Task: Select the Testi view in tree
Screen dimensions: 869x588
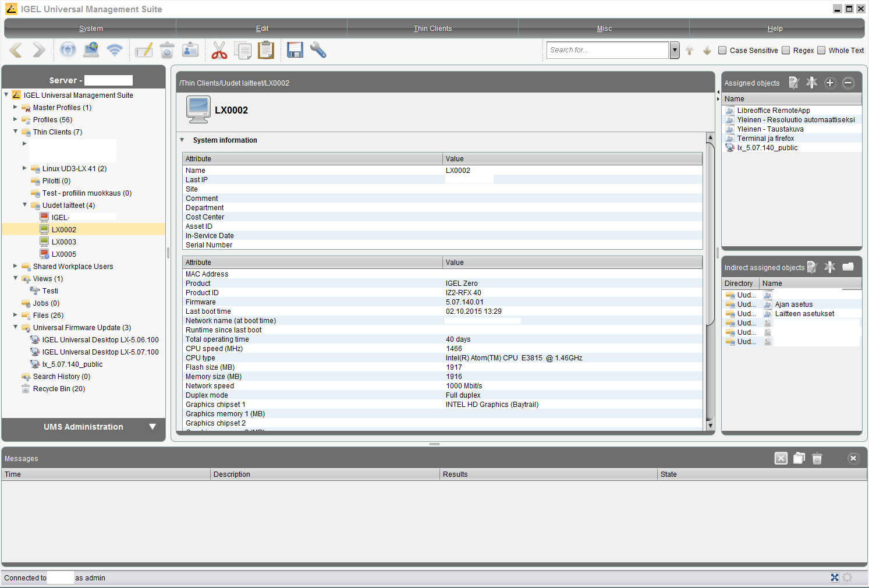Action: tap(50, 291)
